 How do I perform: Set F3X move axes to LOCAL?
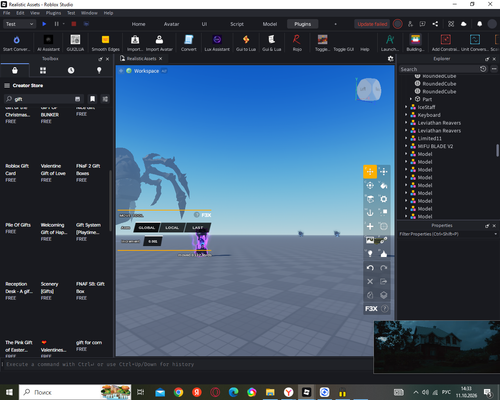172,227
